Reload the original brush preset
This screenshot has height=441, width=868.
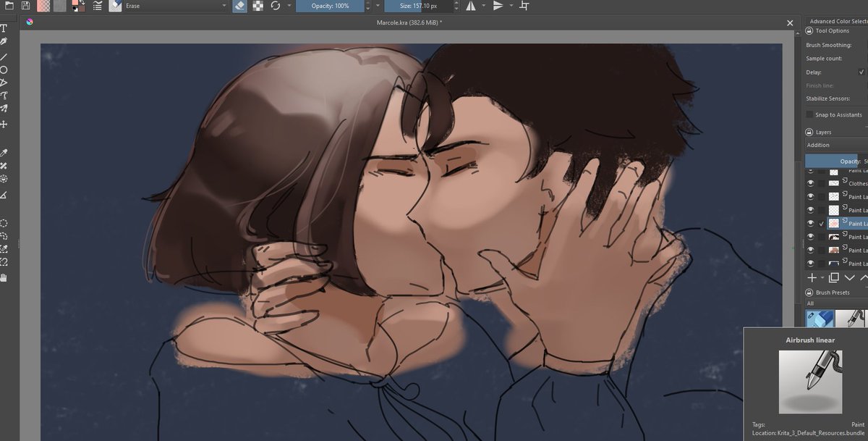276,6
